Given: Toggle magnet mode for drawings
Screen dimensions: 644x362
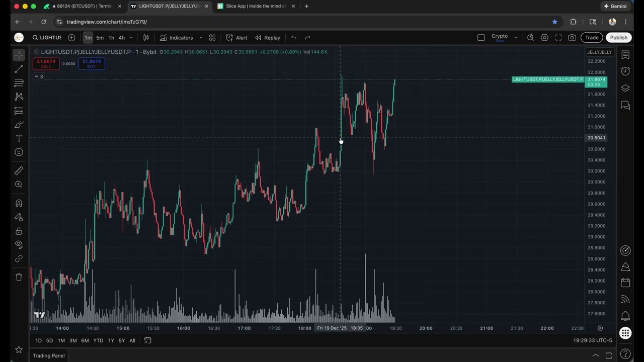Looking at the screenshot, I should (x=19, y=203).
